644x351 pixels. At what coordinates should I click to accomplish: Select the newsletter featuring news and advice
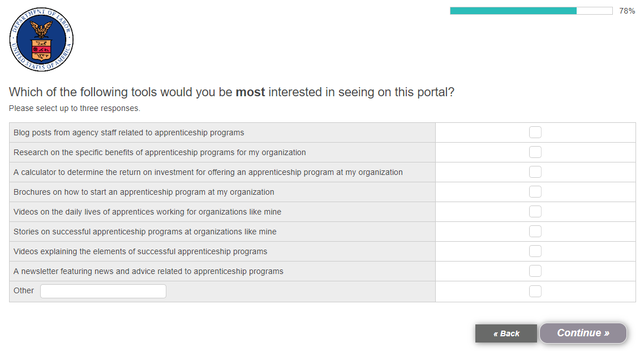(535, 271)
